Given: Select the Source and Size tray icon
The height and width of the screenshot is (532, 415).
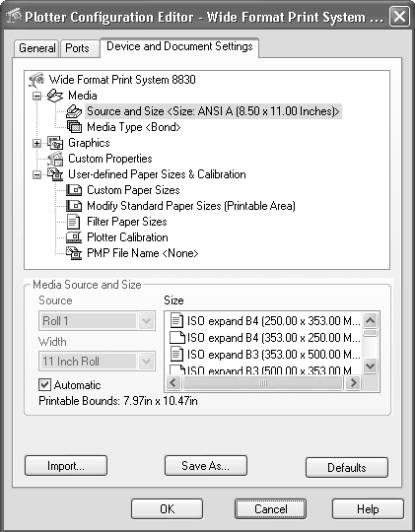Looking at the screenshot, I should (74, 111).
